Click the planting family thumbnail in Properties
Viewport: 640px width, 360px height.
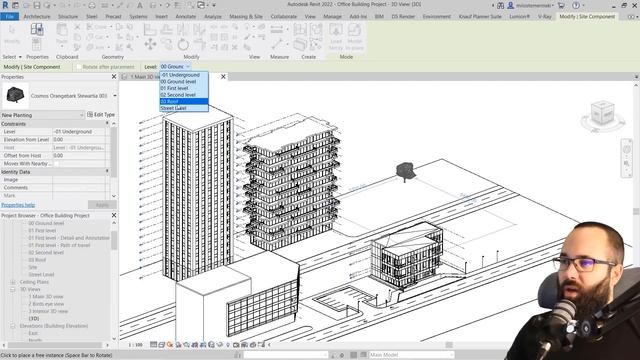pos(16,96)
